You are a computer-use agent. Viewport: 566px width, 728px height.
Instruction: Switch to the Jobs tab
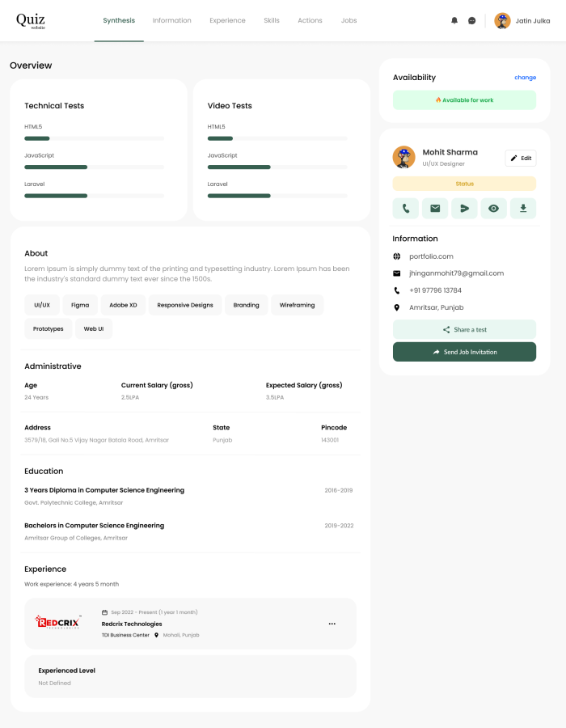point(348,20)
